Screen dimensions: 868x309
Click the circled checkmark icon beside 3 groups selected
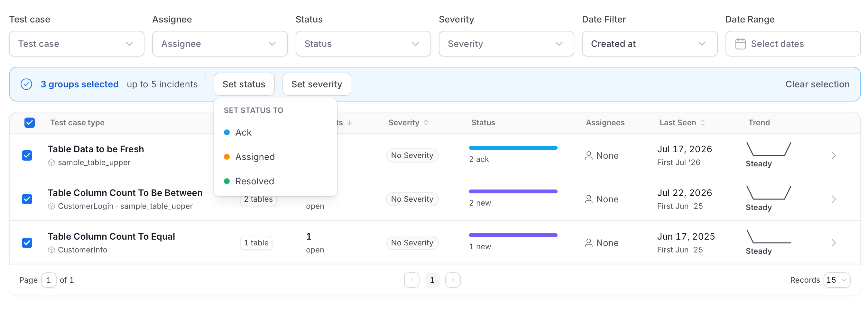(26, 84)
